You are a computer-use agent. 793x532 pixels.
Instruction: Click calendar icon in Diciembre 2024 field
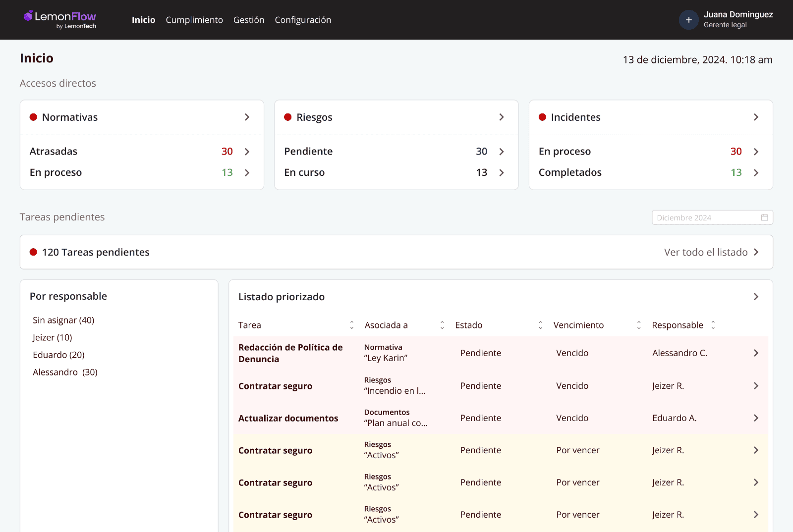click(764, 217)
